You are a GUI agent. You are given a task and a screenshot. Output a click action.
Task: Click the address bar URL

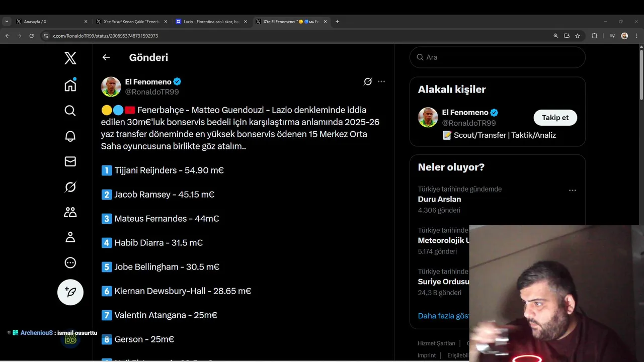point(105,36)
